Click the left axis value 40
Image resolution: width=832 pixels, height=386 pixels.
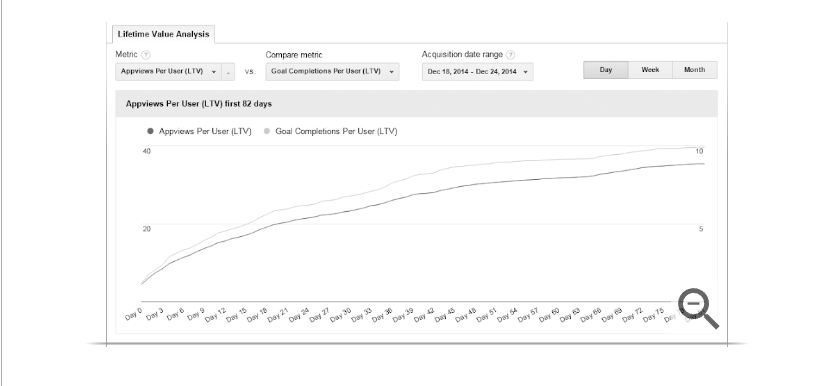point(146,151)
